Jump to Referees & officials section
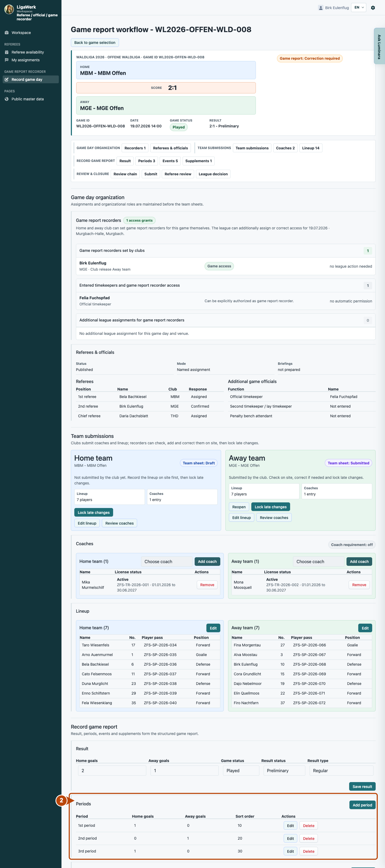This screenshot has height=868, width=385. pyautogui.click(x=170, y=148)
